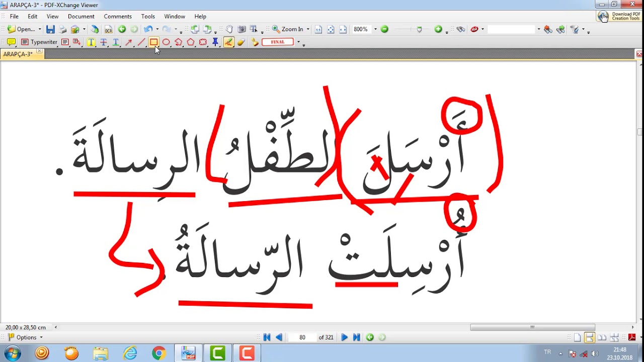
Task: Click the horizontal scrollbar thumb
Action: (532, 327)
